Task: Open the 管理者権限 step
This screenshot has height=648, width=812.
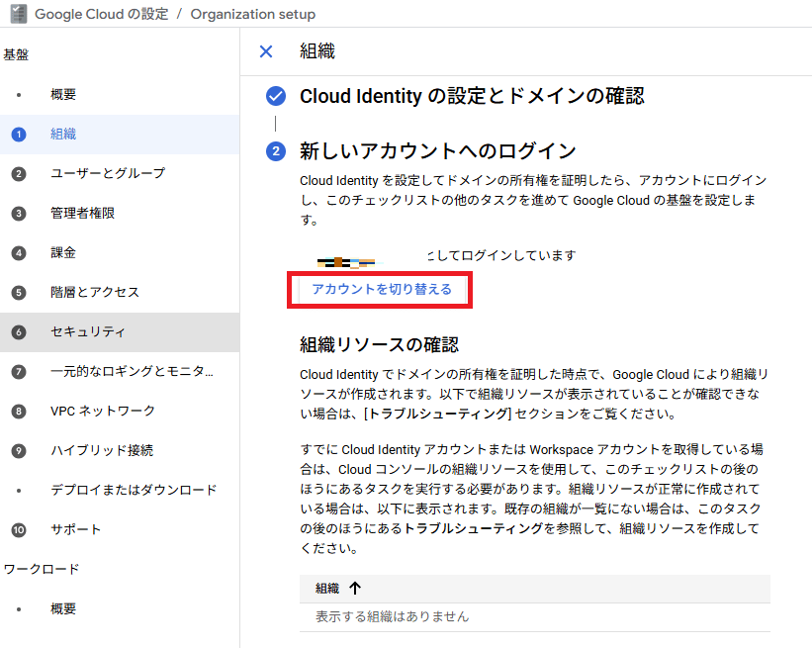Action: [x=120, y=214]
